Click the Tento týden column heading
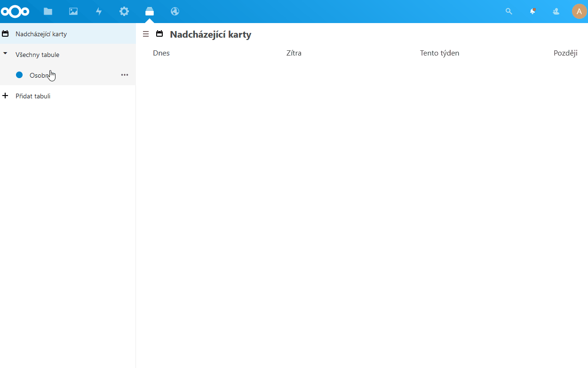The image size is (588, 368). coord(439,53)
